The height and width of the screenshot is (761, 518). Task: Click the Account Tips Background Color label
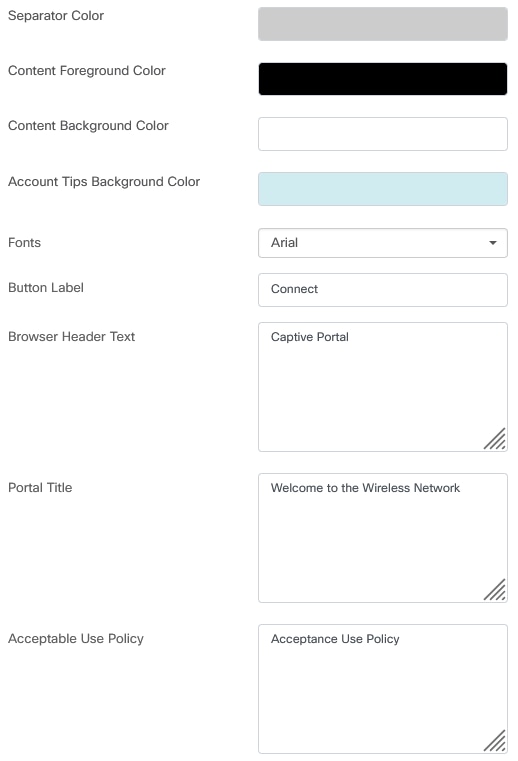(104, 182)
